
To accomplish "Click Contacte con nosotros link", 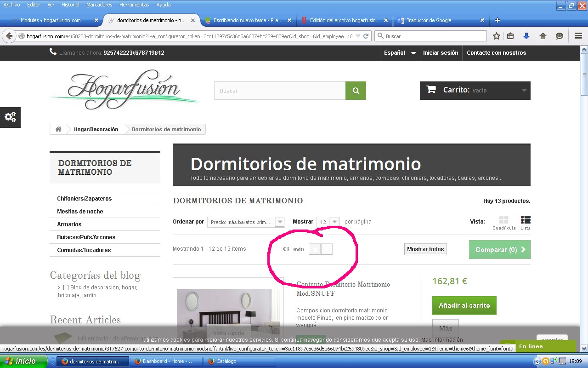I will pos(497,53).
